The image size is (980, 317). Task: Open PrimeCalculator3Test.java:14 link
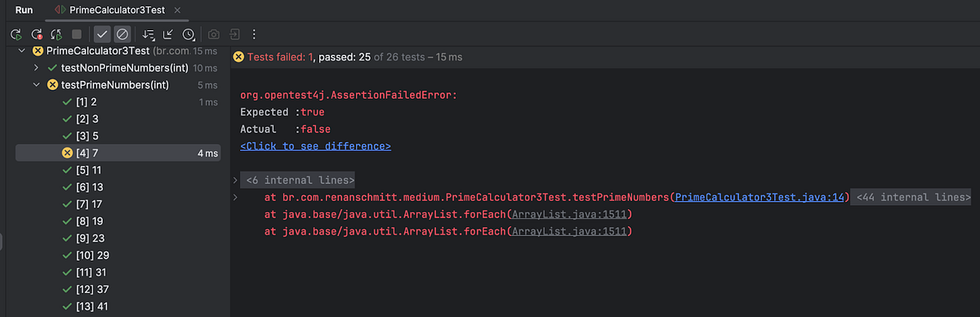760,197
